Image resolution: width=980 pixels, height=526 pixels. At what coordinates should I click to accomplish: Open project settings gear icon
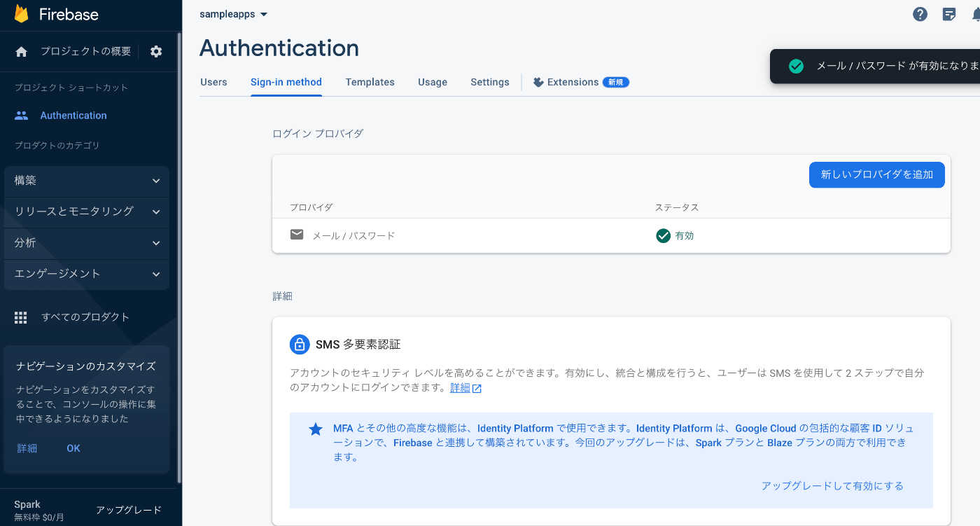pos(156,51)
